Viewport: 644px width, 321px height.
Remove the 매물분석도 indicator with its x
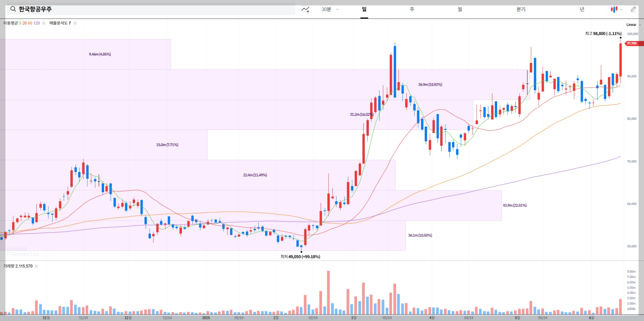(75, 23)
